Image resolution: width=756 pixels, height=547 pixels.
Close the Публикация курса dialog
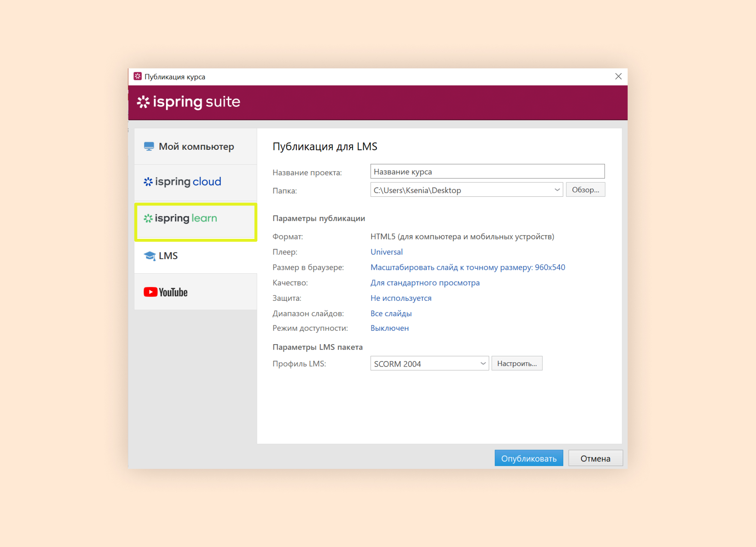618,76
